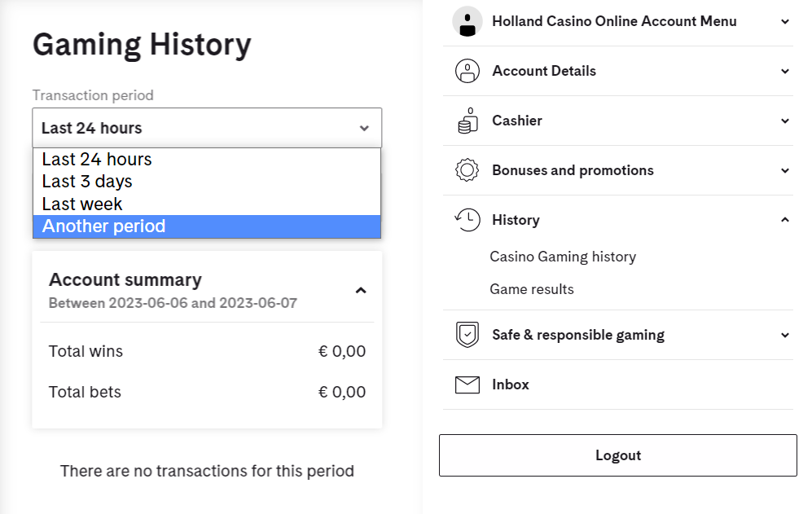Screen dimensions: 812x514
Task: Expand the Bonuses and promotions chevron
Action: (x=785, y=171)
